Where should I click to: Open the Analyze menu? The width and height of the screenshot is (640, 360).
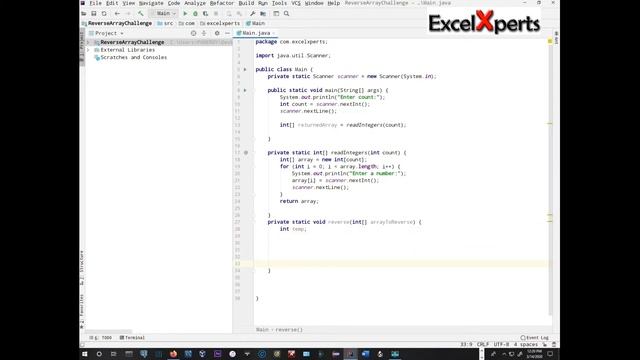click(x=195, y=3)
